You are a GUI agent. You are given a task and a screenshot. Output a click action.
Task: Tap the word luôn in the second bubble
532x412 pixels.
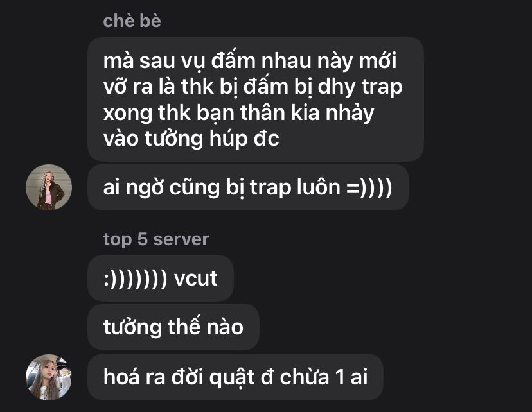pyautogui.click(x=319, y=187)
